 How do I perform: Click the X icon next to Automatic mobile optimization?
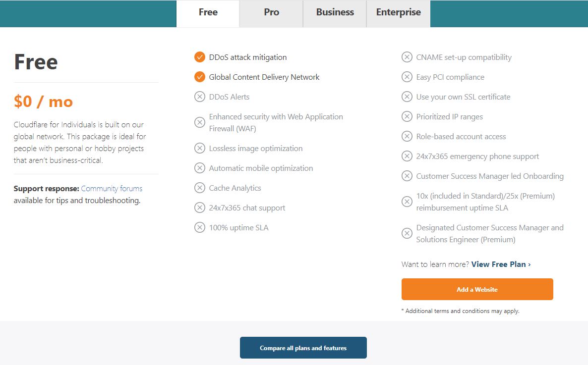[x=200, y=168]
